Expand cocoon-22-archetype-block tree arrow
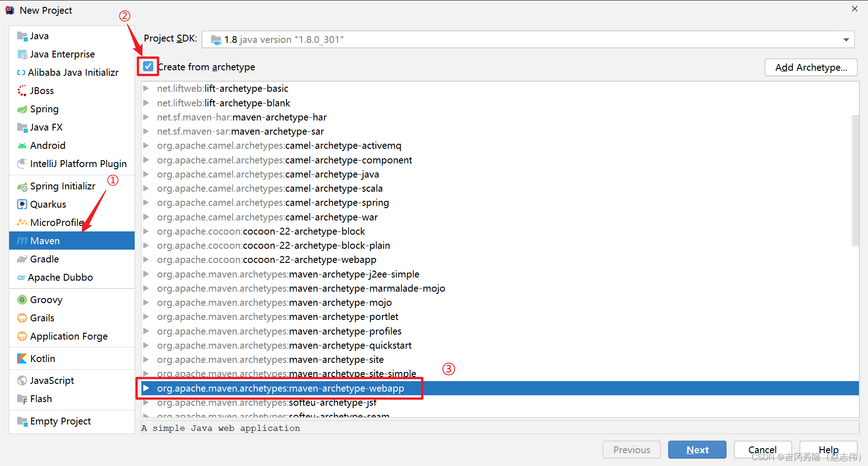 coord(146,231)
